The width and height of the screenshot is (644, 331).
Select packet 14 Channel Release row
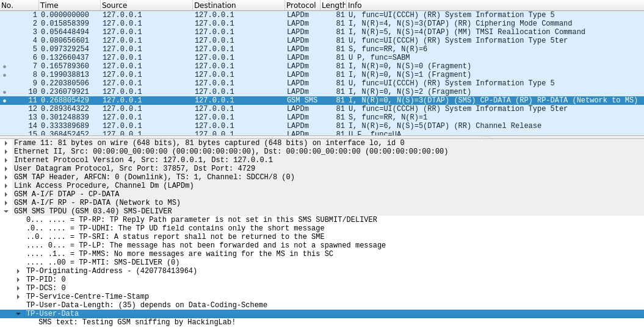[322, 126]
